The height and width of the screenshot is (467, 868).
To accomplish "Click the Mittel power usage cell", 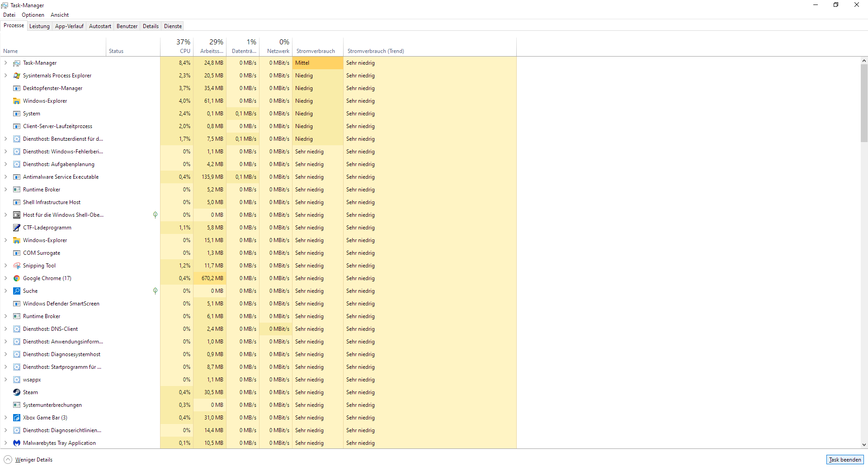I will (x=318, y=63).
